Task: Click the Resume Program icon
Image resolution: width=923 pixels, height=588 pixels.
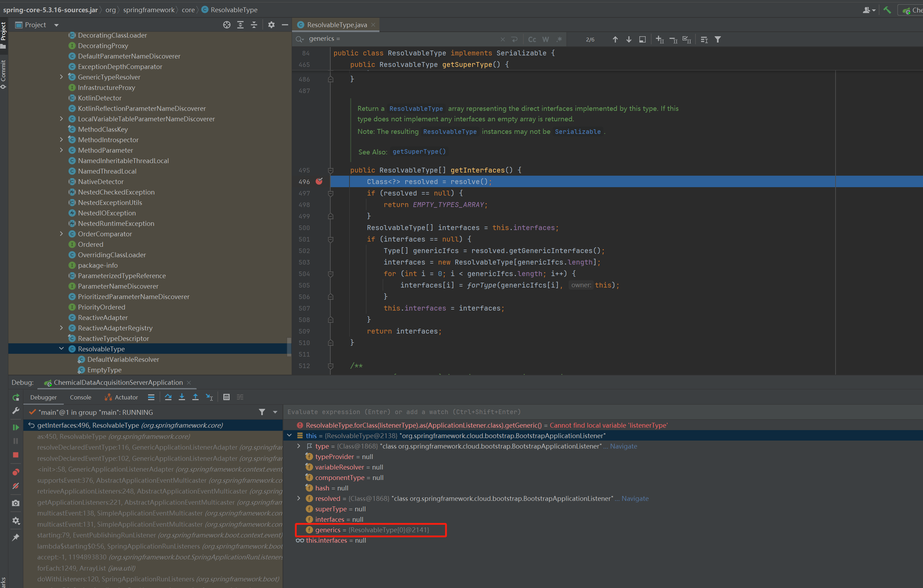Action: point(16,427)
